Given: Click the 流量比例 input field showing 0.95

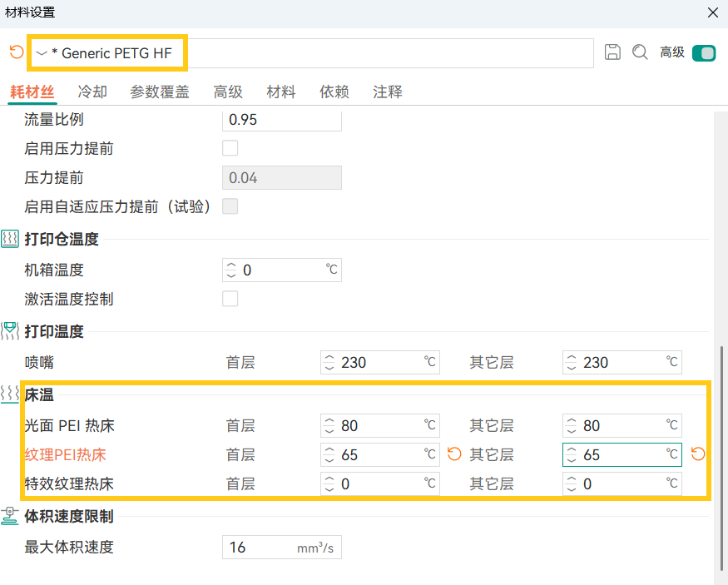Looking at the screenshot, I should click(282, 120).
